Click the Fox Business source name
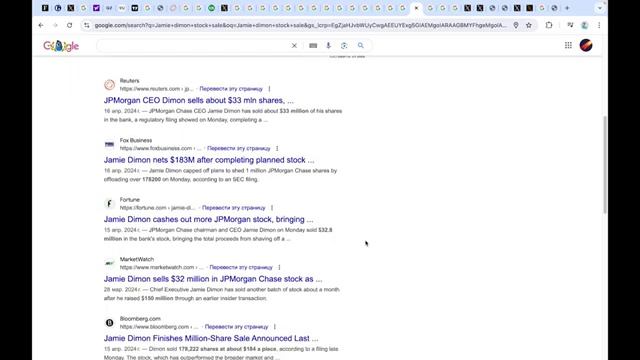 136,140
